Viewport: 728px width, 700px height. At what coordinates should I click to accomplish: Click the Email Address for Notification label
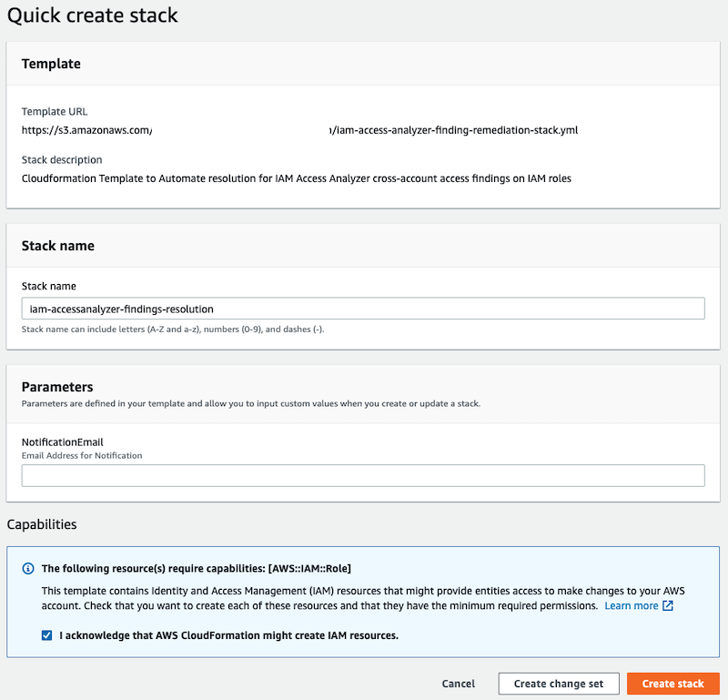tap(81, 455)
